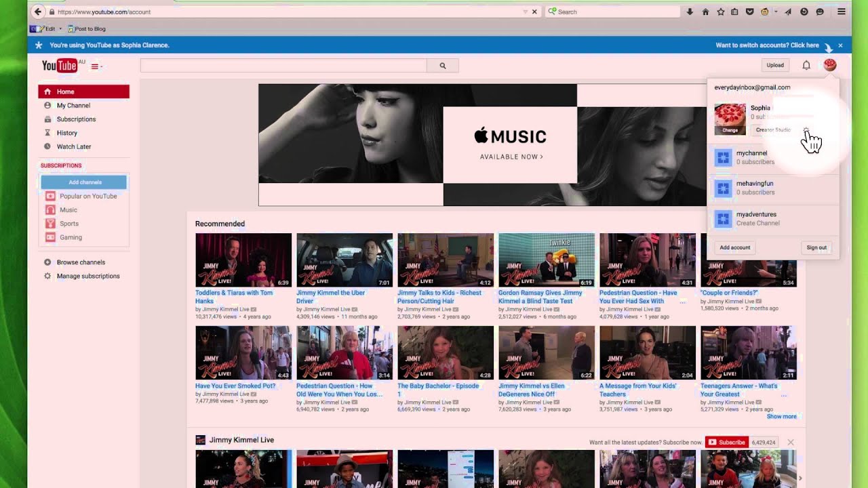This screenshot has height=488, width=868.
Task: Open the browser hamburger menu
Action: 842,12
